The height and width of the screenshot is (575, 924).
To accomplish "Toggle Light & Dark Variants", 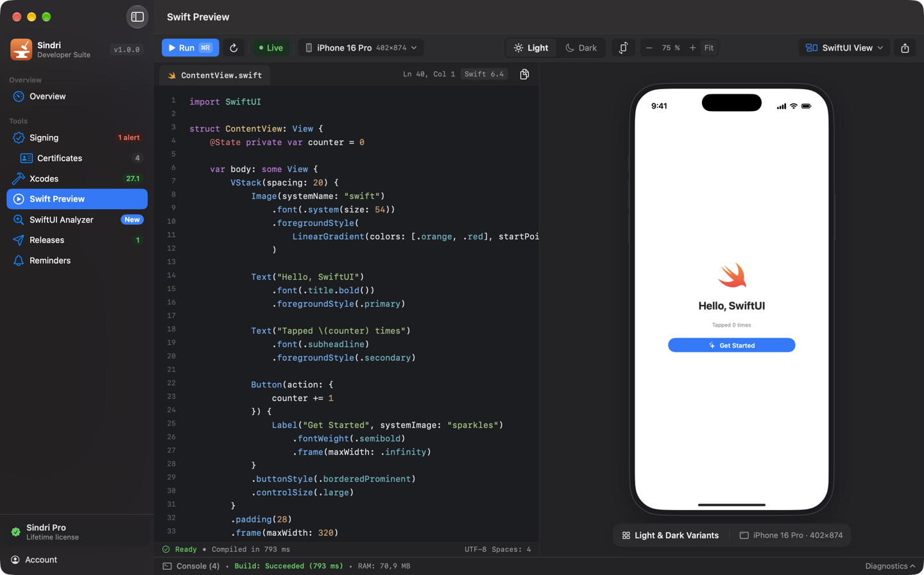I will coord(671,535).
